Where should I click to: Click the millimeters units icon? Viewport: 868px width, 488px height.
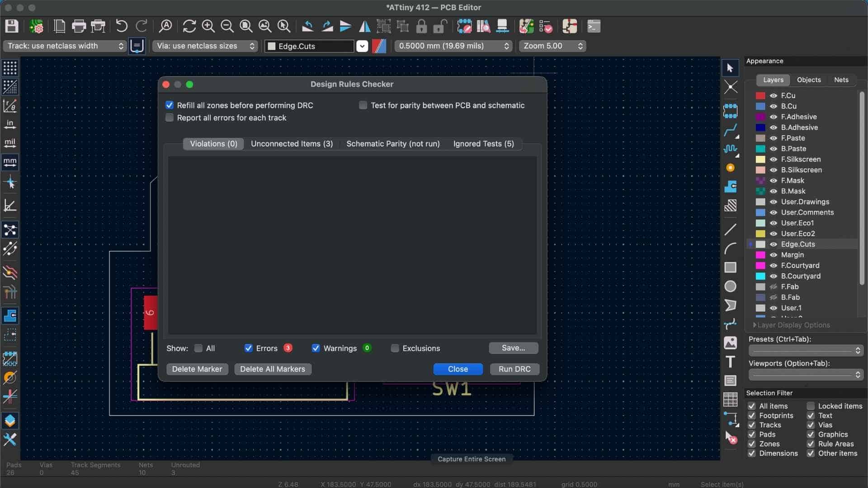pos(10,162)
